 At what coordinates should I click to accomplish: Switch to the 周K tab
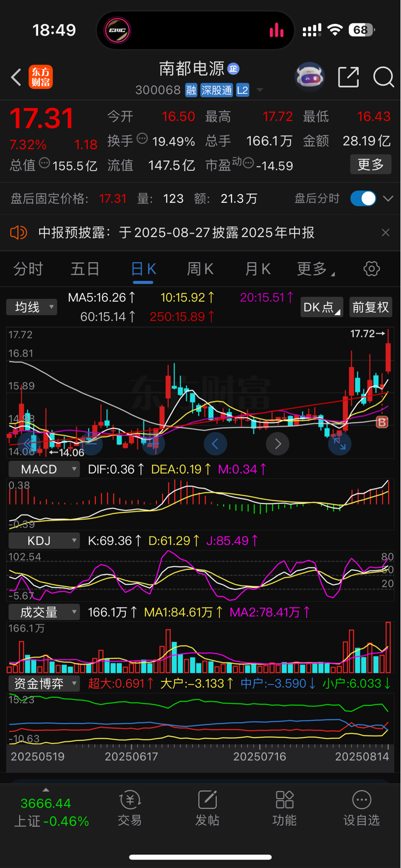point(200,269)
